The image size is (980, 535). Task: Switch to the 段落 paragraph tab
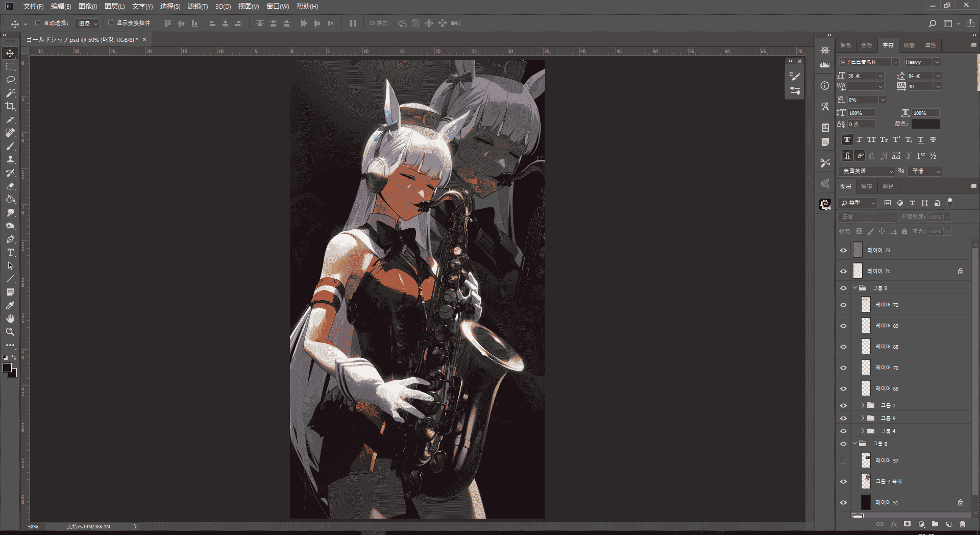(909, 45)
